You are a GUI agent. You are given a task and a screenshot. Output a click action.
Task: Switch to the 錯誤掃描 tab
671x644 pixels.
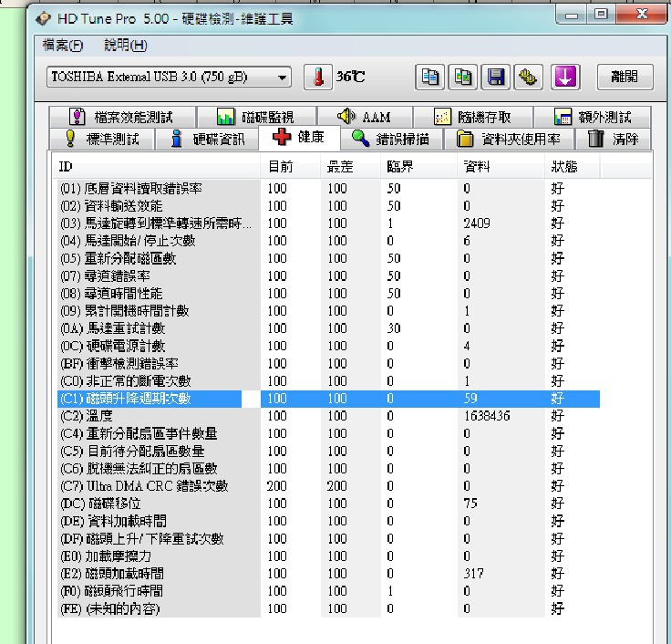pos(391,139)
